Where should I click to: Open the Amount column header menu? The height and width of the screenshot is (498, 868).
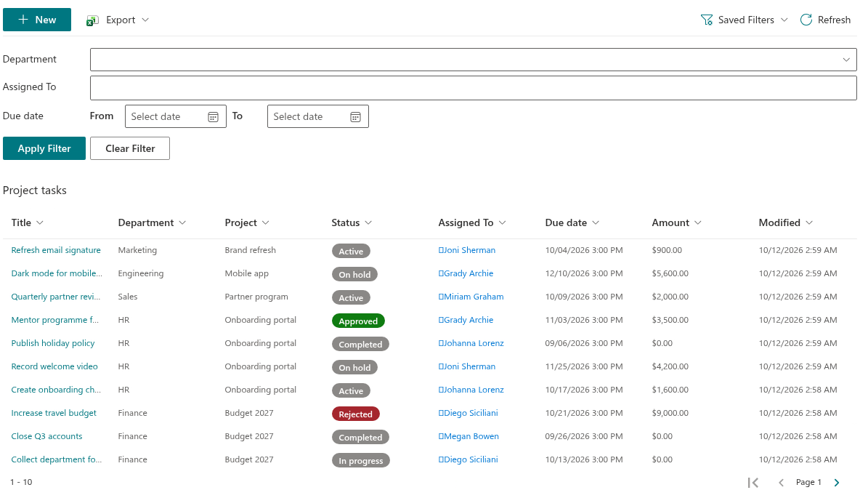point(676,222)
